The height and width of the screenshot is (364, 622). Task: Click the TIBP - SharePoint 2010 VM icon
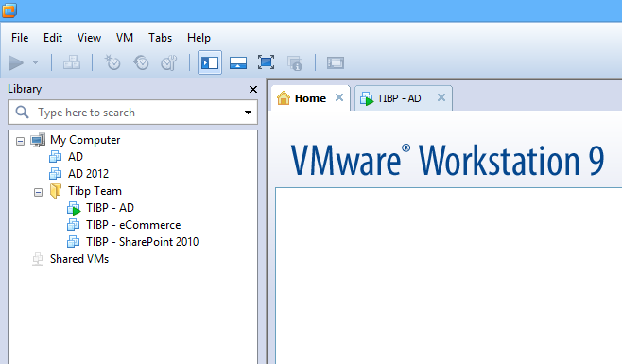point(74,242)
